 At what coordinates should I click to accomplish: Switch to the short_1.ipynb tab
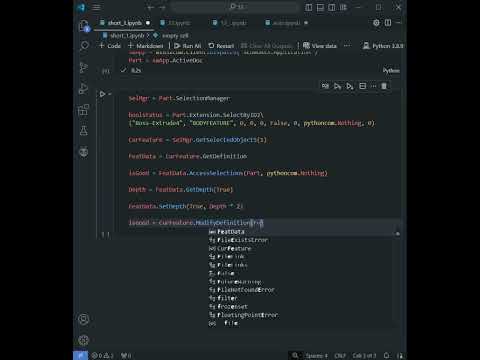click(125, 23)
